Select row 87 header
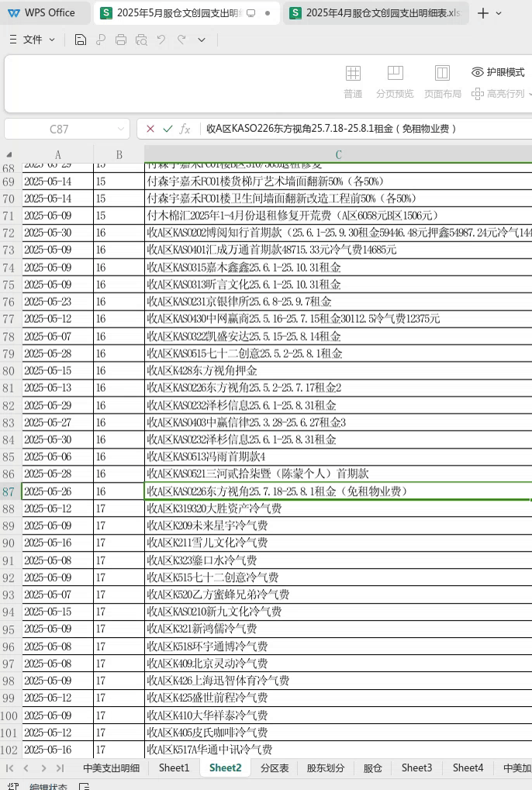Screen dimensions: 532x790 10,492
